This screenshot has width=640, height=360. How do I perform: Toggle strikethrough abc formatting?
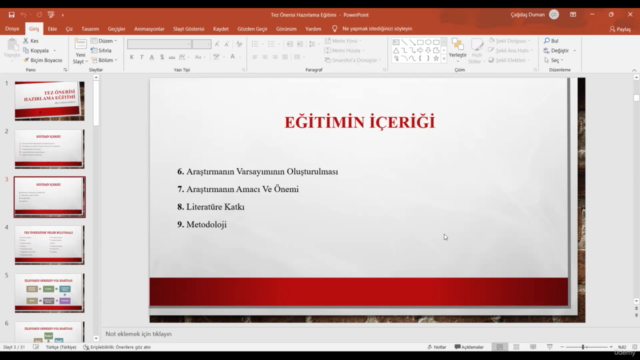172,57
